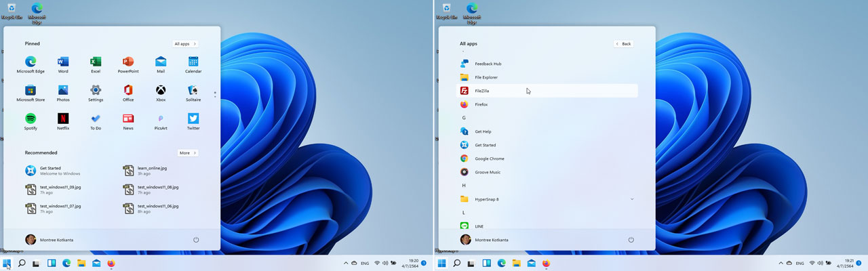Screen dimensions: 868x271
Task: Open Feedback Hub in All apps list
Action: (x=548, y=64)
